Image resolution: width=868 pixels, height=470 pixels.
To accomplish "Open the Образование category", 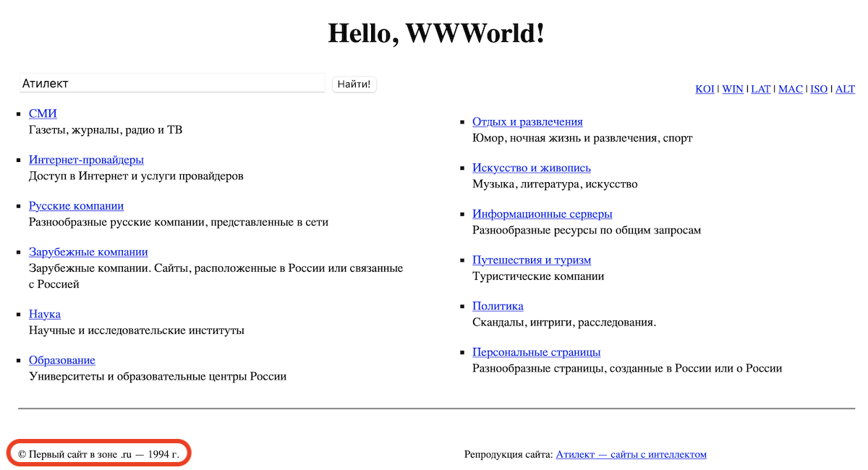I will click(62, 360).
